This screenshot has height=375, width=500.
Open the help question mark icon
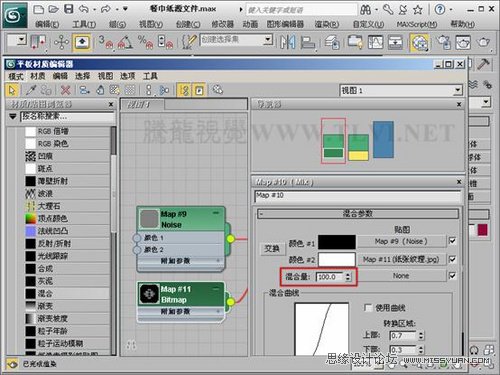point(440,10)
